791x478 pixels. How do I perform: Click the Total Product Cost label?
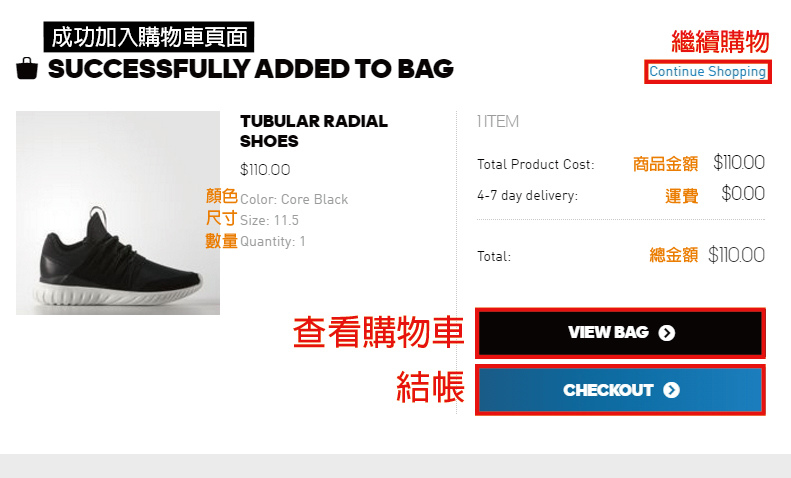point(536,164)
